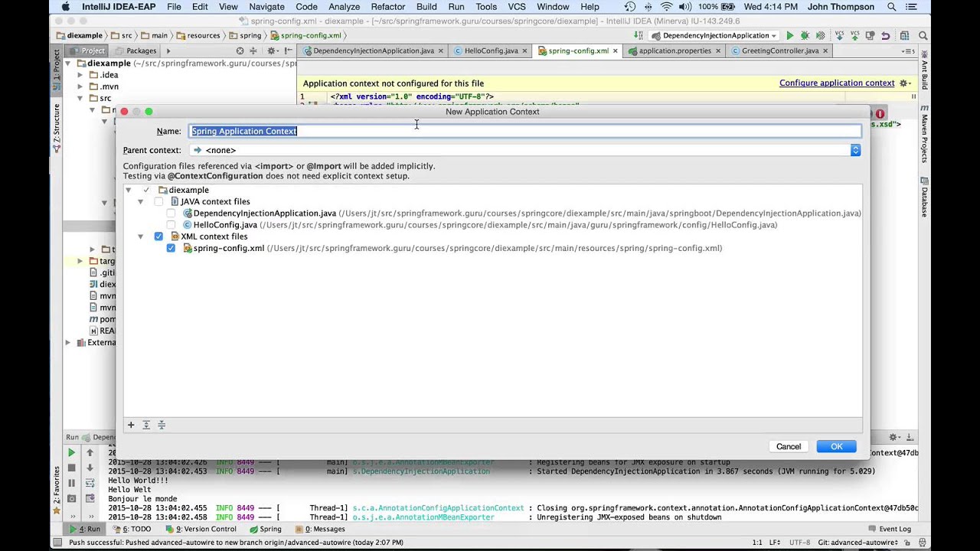Edit the application context Name field
This screenshot has height=551, width=980.
524,131
